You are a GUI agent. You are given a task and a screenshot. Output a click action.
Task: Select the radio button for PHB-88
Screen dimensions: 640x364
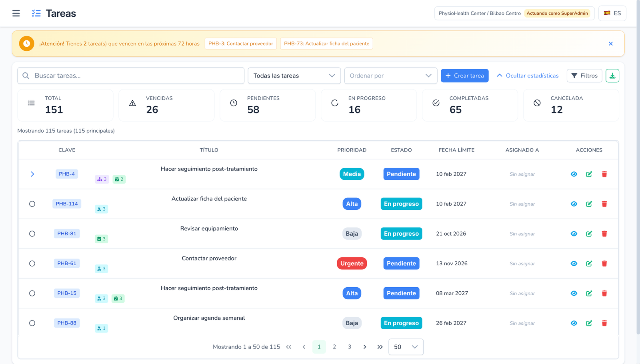(x=32, y=323)
